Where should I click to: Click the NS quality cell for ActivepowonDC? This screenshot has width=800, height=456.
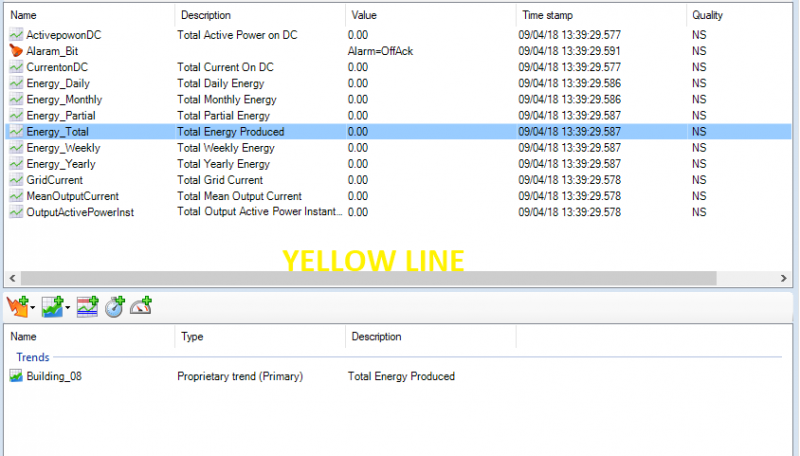pos(699,35)
